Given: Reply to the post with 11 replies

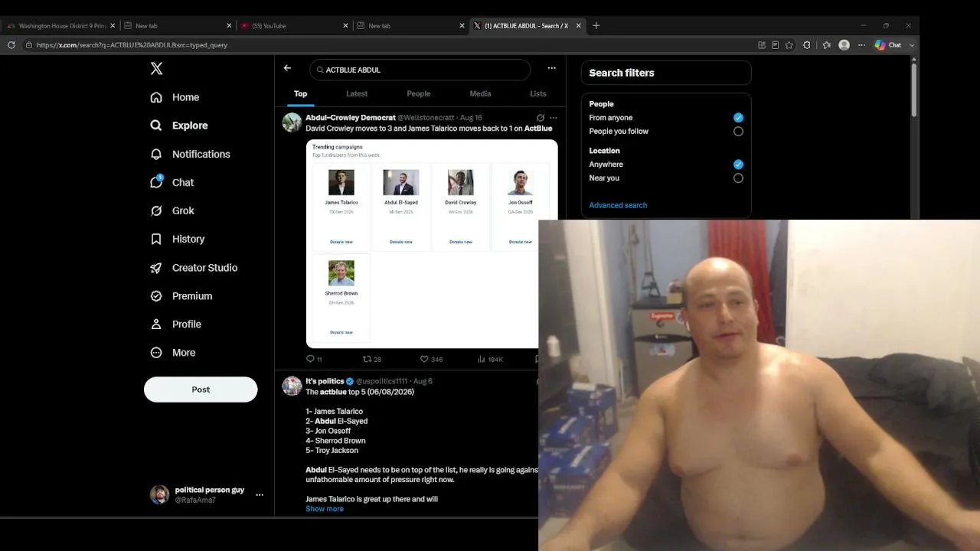Looking at the screenshot, I should pyautogui.click(x=314, y=359).
